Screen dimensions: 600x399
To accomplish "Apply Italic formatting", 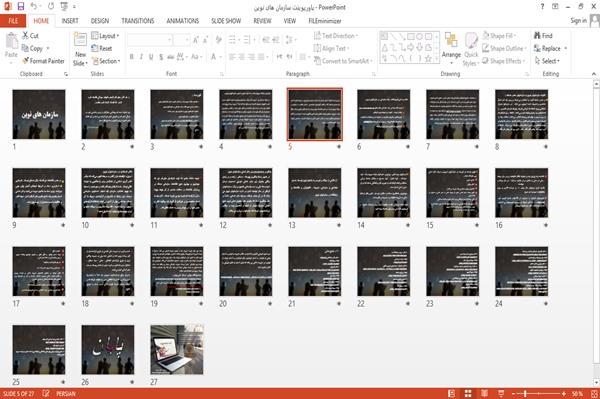I will (142, 57).
